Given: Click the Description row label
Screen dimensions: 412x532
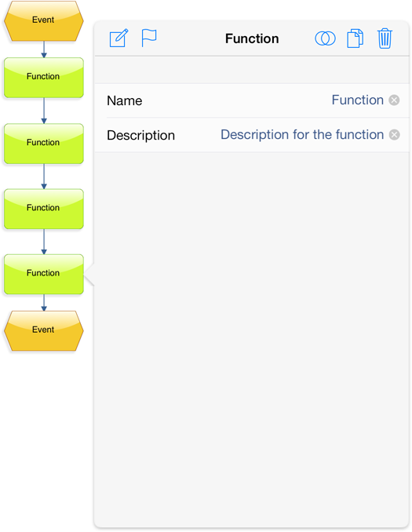Looking at the screenshot, I should (x=140, y=136).
